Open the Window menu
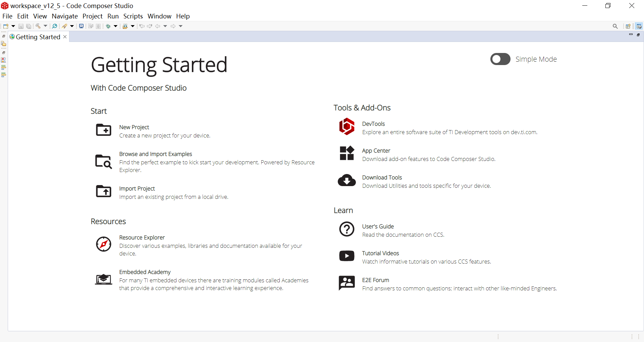Image resolution: width=644 pixels, height=342 pixels. [x=159, y=16]
